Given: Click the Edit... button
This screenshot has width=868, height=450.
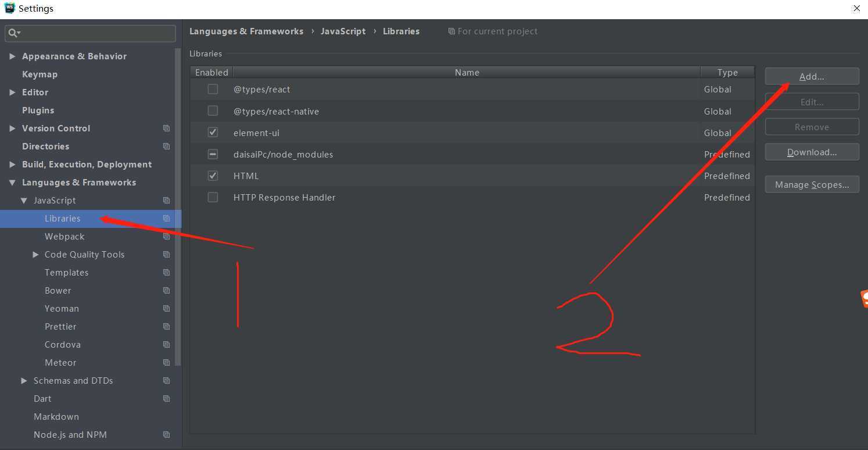Looking at the screenshot, I should [x=812, y=102].
